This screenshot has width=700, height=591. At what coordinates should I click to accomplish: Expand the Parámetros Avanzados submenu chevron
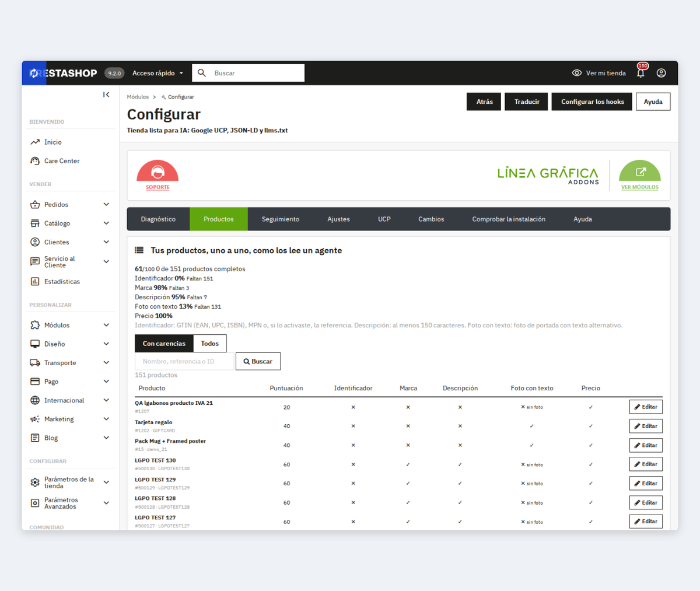click(106, 503)
